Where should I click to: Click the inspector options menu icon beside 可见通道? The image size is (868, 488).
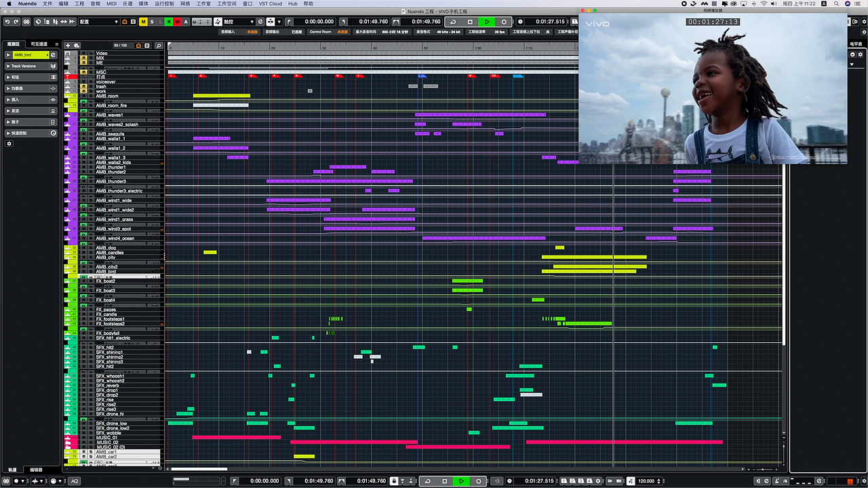tap(56, 44)
